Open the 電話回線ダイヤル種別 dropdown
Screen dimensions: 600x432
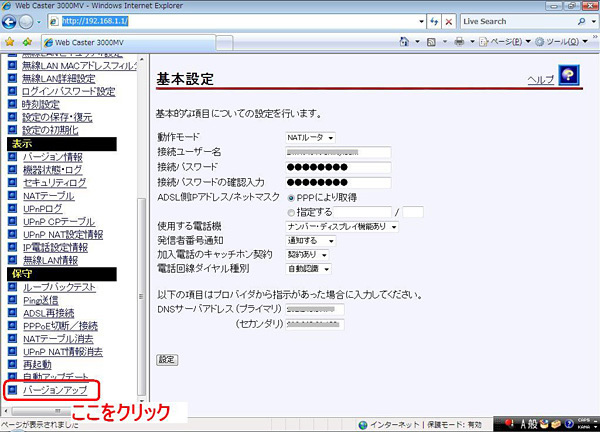point(308,269)
